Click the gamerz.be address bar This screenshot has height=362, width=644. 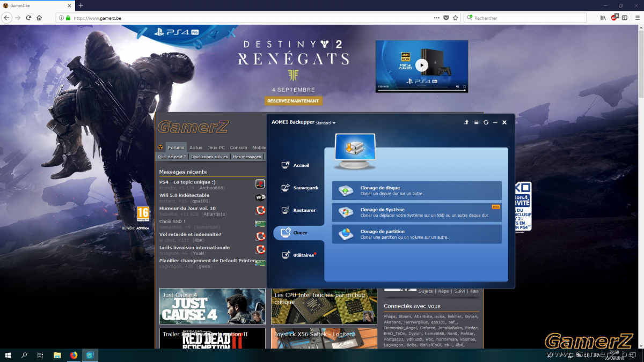pyautogui.click(x=258, y=18)
